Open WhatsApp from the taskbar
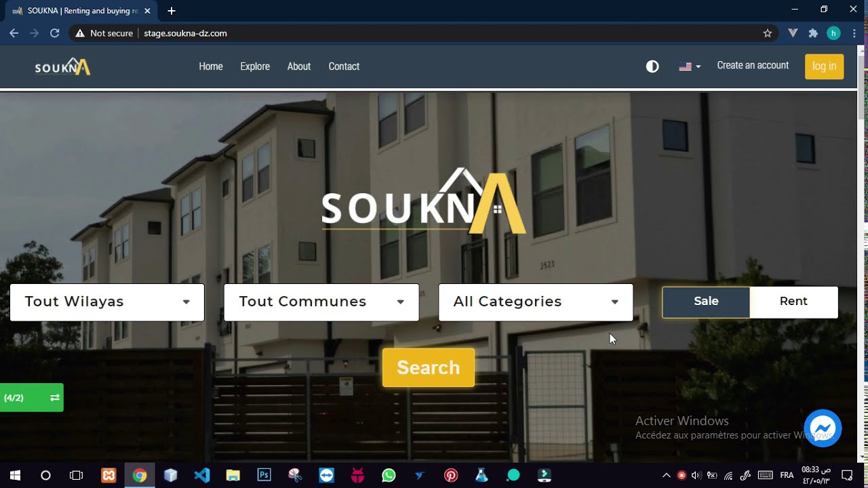The height and width of the screenshot is (488, 868). point(389,475)
